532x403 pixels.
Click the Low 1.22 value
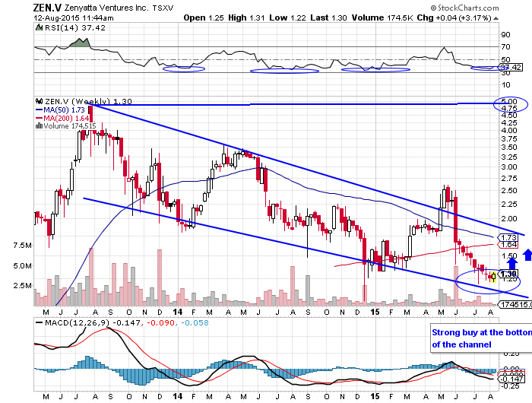[288, 17]
